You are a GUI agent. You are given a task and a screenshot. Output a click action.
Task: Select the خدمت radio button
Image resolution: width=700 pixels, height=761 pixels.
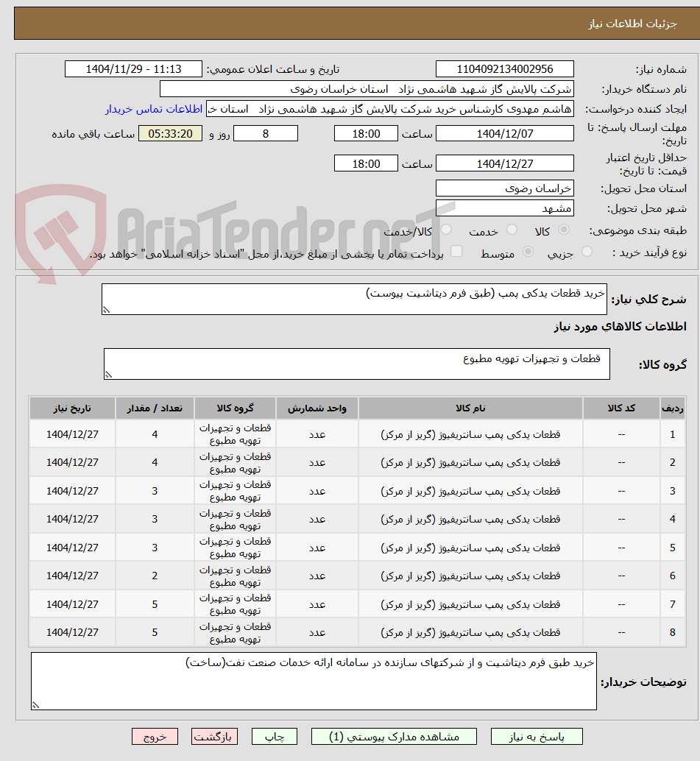512,230
